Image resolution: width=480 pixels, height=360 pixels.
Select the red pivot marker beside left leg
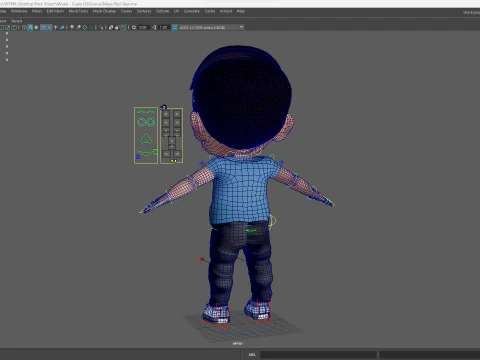[199, 258]
